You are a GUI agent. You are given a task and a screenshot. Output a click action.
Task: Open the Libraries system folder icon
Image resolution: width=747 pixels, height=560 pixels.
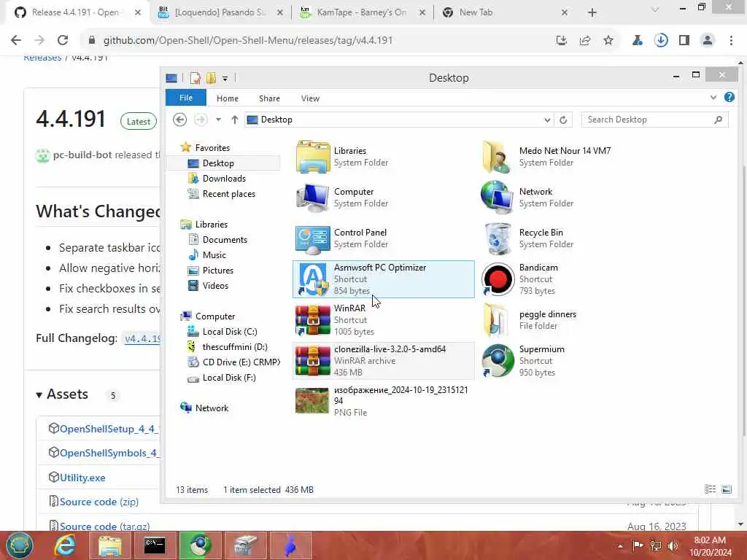click(x=312, y=157)
